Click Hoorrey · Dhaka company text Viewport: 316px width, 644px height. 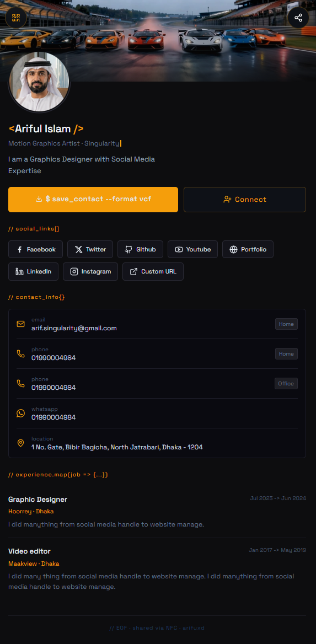tap(31, 511)
